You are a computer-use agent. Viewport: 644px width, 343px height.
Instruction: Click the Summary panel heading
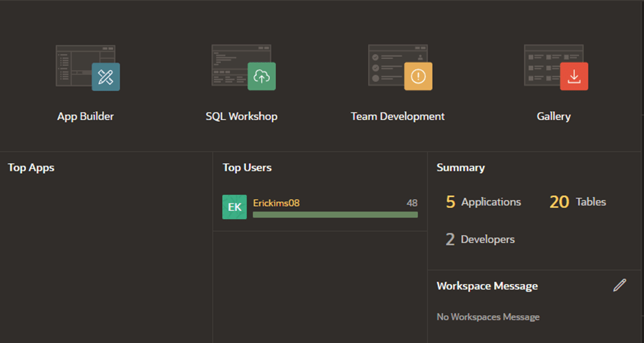pos(461,168)
